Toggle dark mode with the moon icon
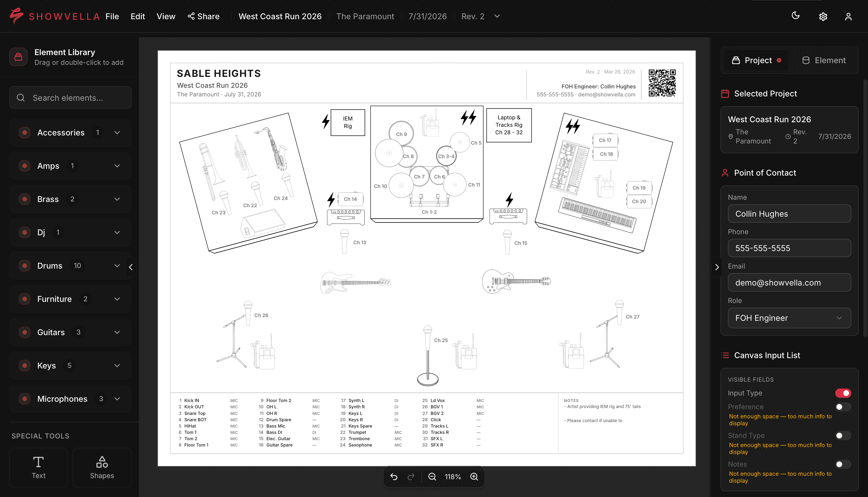 795,16
